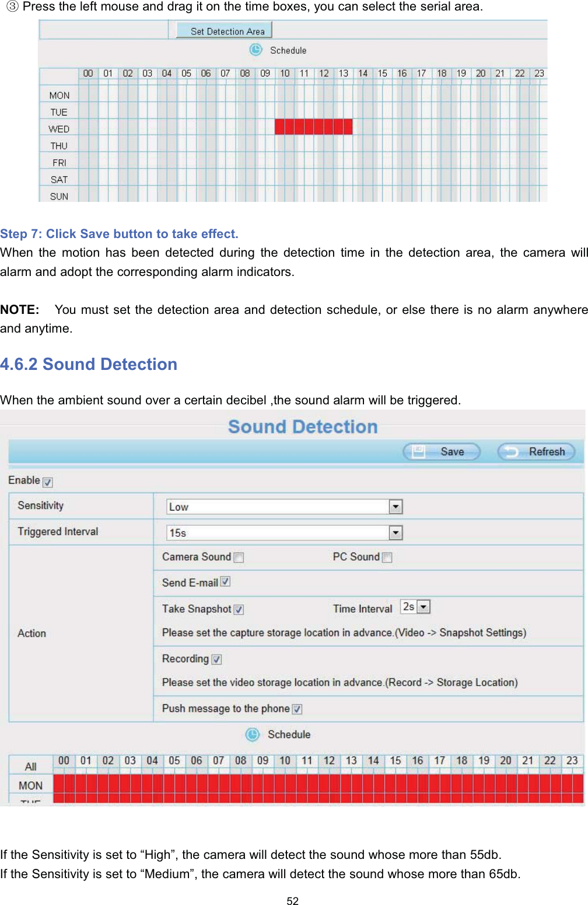Click hour 10 header in upper schedule
Image resolution: width=588 pixels, height=905 pixels.
tap(285, 74)
